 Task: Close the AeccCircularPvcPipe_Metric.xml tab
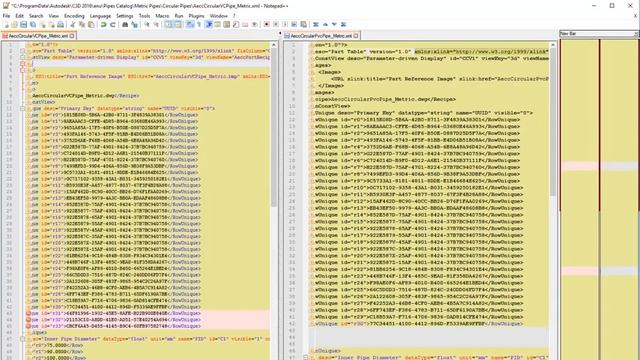coord(356,36)
